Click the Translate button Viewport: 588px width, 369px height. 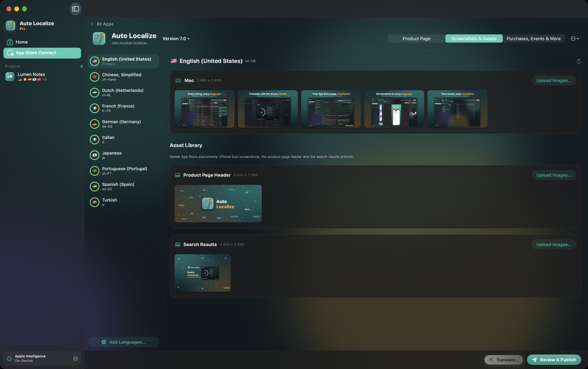pos(504,360)
